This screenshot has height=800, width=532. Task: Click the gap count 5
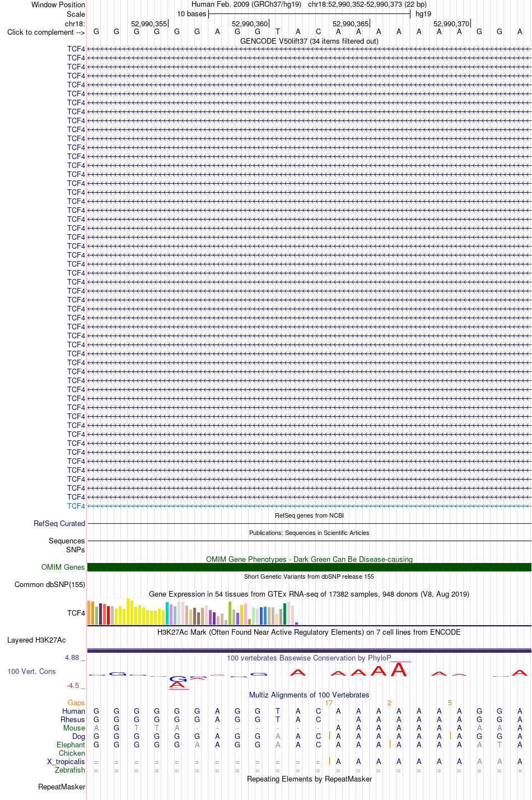pyautogui.click(x=450, y=703)
